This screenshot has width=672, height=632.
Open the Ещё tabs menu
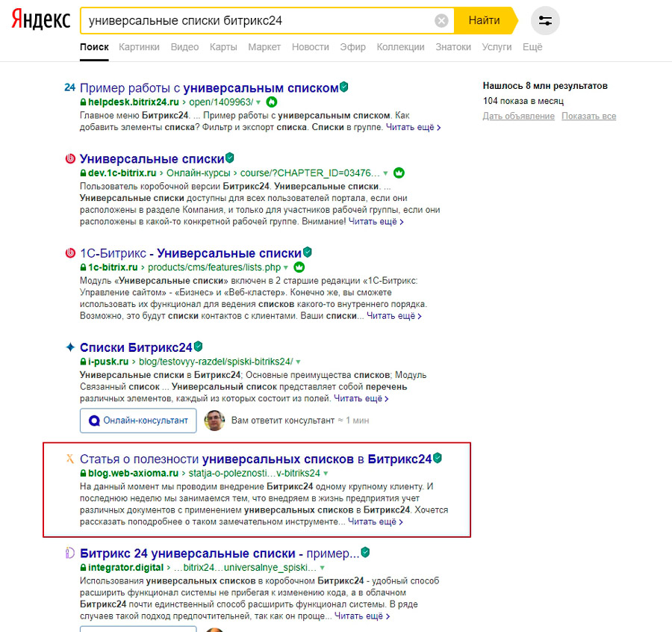point(532,46)
